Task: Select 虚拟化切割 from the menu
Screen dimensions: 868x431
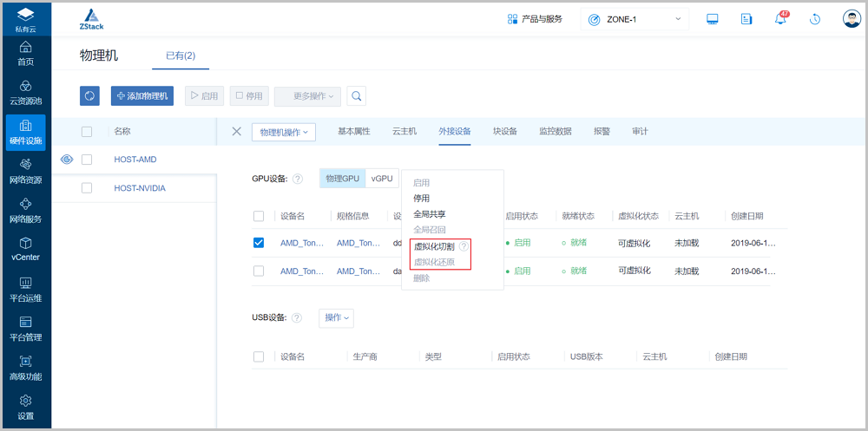Action: click(434, 247)
